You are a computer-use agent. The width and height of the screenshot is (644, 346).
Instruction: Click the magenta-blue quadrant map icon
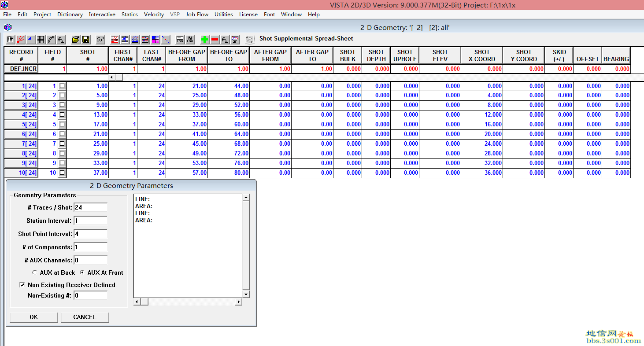click(x=155, y=40)
